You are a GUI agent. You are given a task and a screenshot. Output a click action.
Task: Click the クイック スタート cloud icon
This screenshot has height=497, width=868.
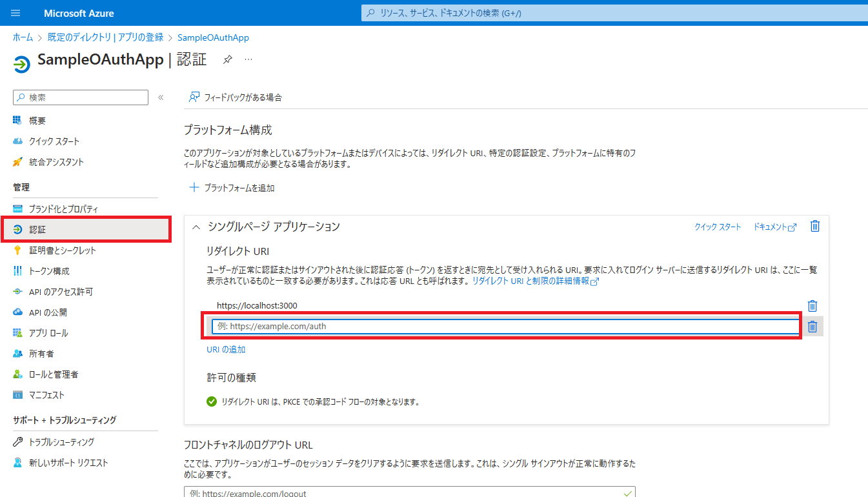[18, 141]
